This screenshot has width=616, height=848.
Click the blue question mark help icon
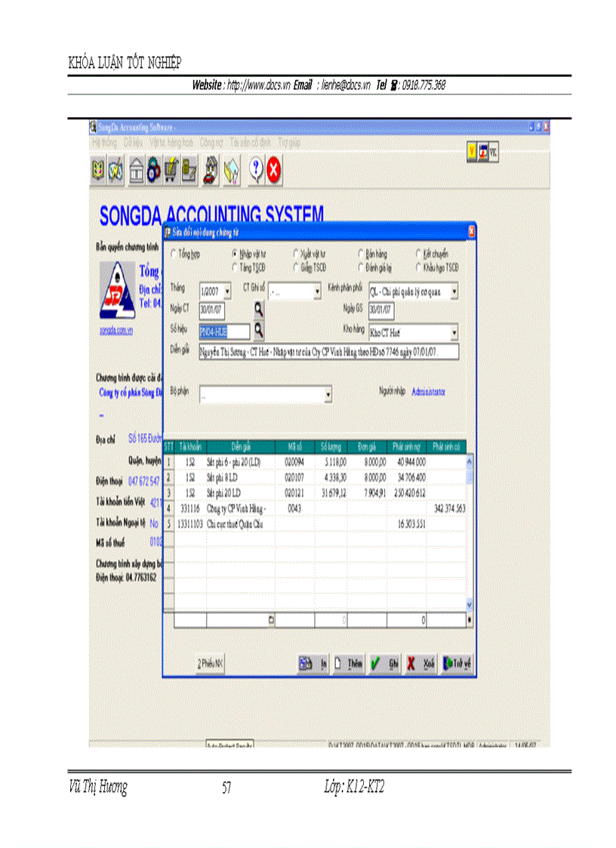coord(255,172)
